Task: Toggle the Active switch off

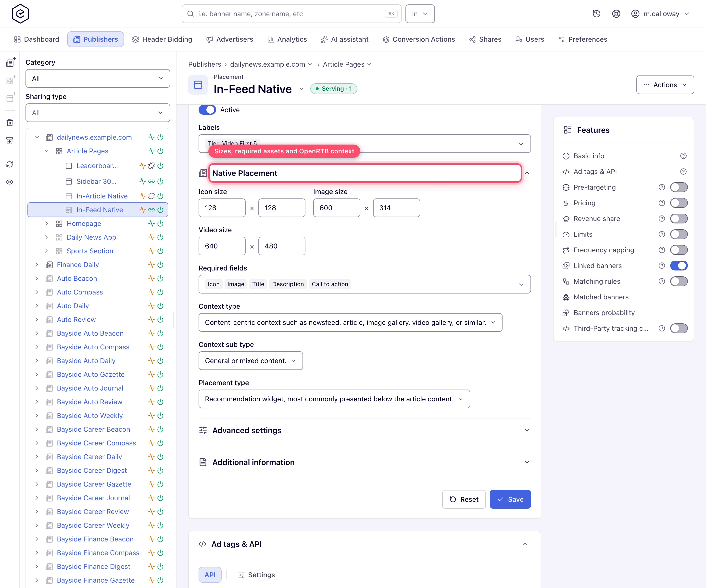Action: (207, 110)
